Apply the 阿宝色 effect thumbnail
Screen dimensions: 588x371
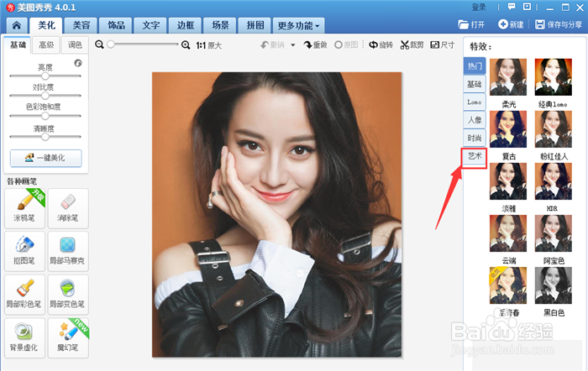point(553,233)
